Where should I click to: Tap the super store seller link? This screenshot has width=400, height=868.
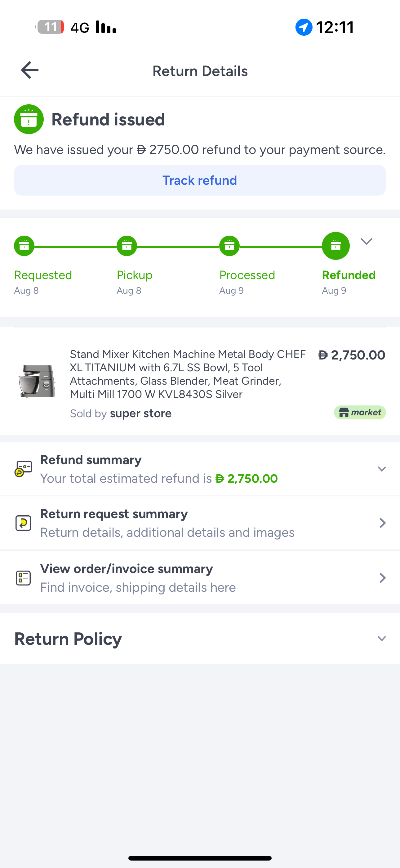coord(141,413)
